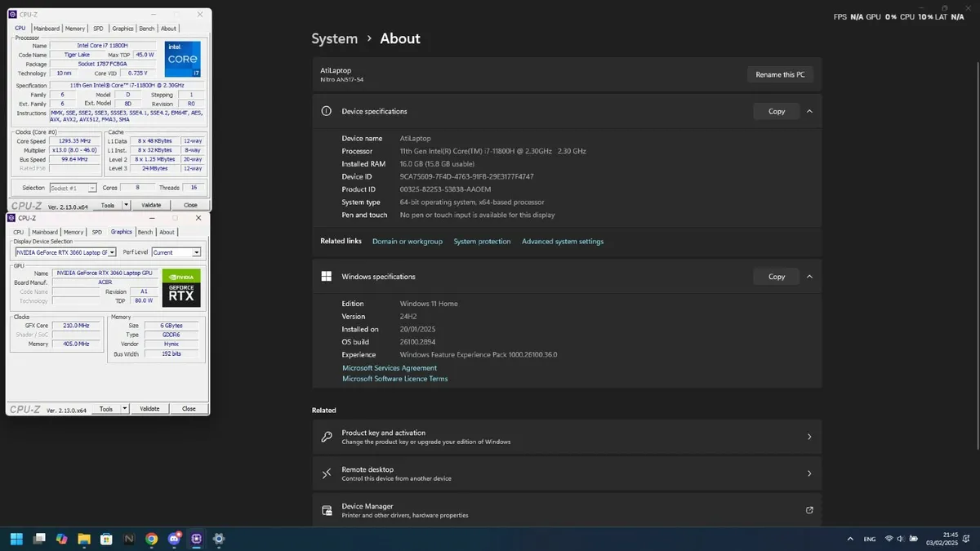The image size is (980, 551).
Task: Click the key icon for Product key and activation
Action: pyautogui.click(x=327, y=437)
